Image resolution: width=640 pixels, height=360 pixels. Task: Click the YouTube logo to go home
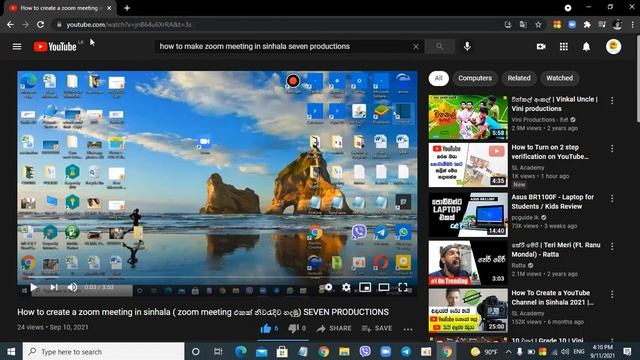[x=55, y=47]
